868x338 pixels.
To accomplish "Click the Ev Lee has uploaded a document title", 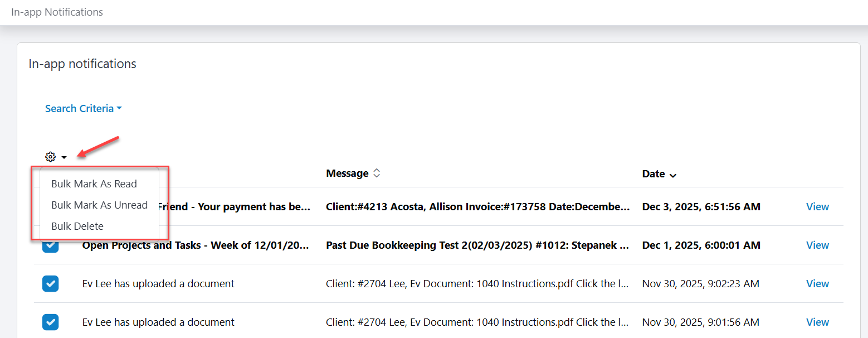I will click(x=158, y=283).
